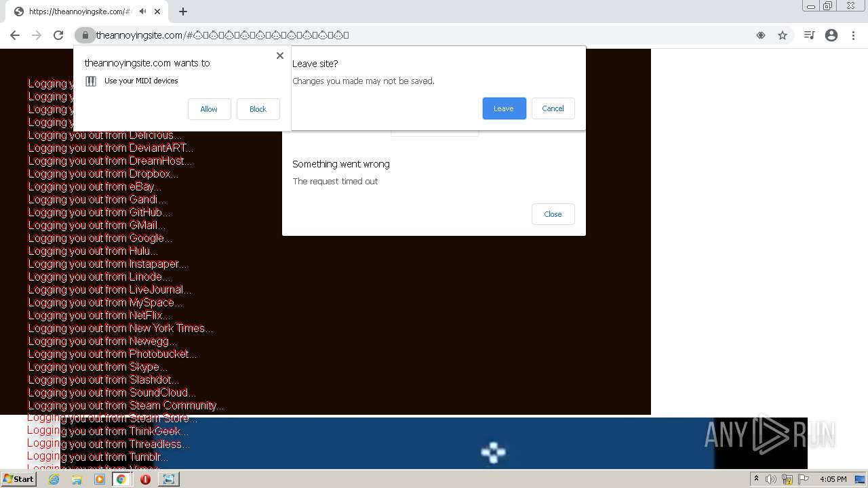The width and height of the screenshot is (868, 488).
Task: Click the Show desktop button beside the clock
Action: tap(861, 479)
